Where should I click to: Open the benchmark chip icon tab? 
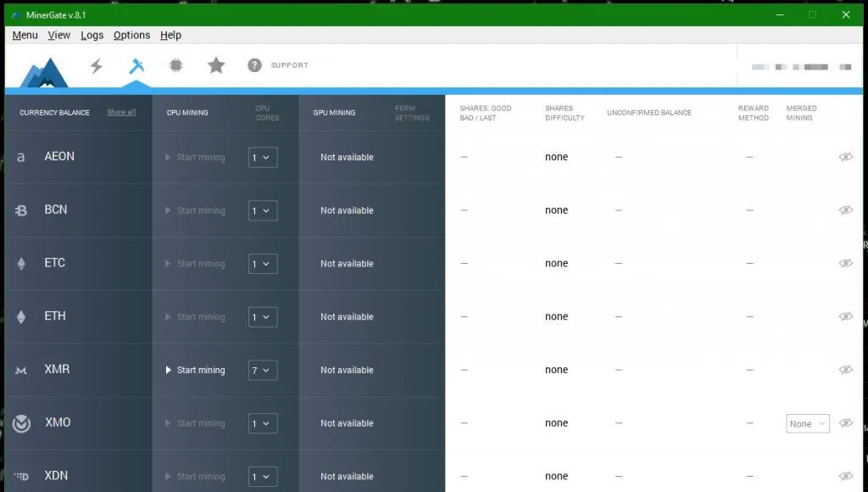pyautogui.click(x=176, y=65)
